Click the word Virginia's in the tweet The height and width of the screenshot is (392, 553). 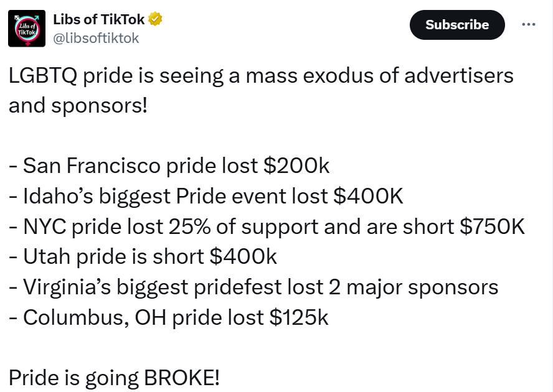[69, 287]
